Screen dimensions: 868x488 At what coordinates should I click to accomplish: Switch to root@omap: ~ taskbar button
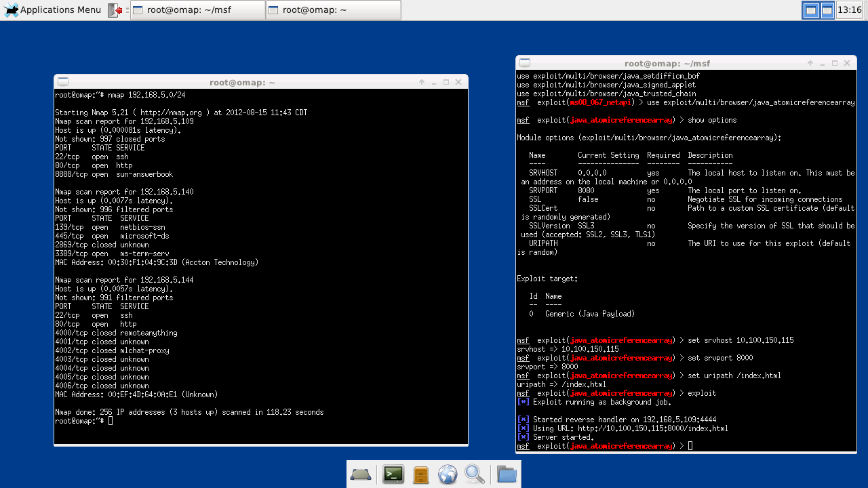click(x=333, y=10)
